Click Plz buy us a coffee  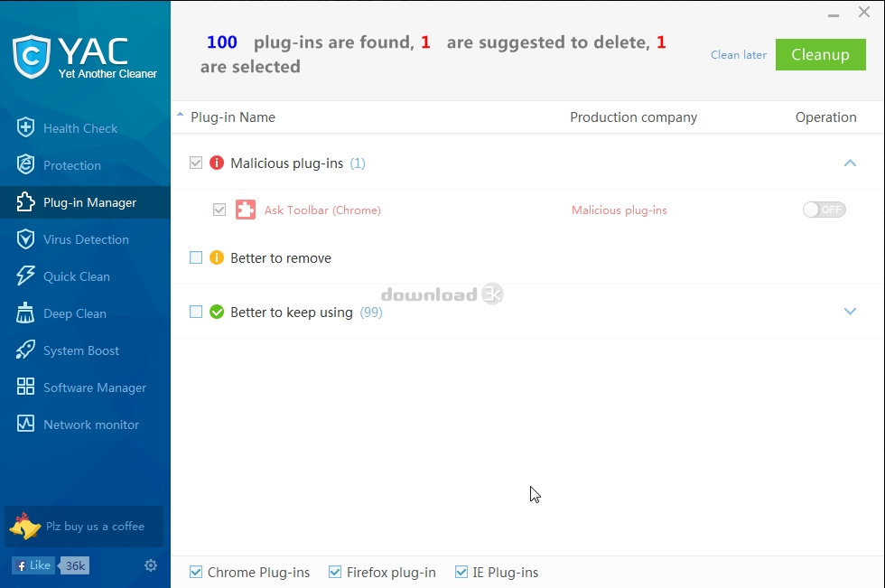point(84,527)
